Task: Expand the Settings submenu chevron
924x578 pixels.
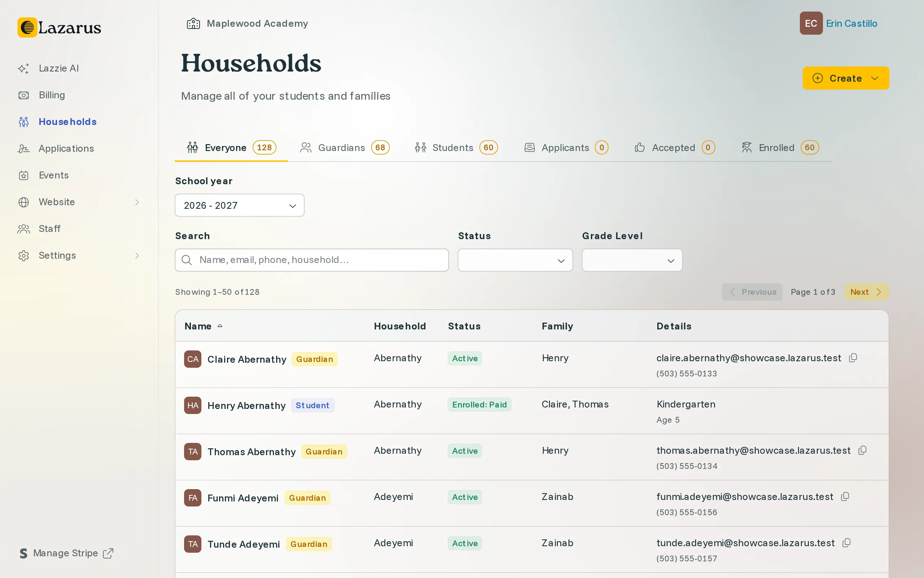Action: pyautogui.click(x=137, y=255)
